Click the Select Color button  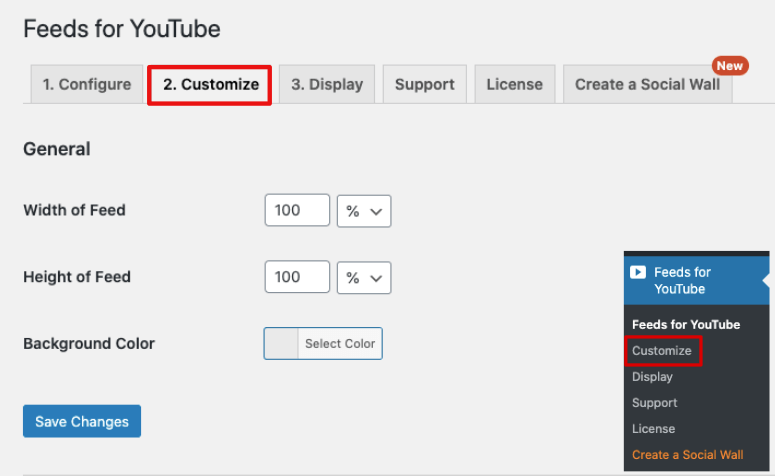click(340, 344)
